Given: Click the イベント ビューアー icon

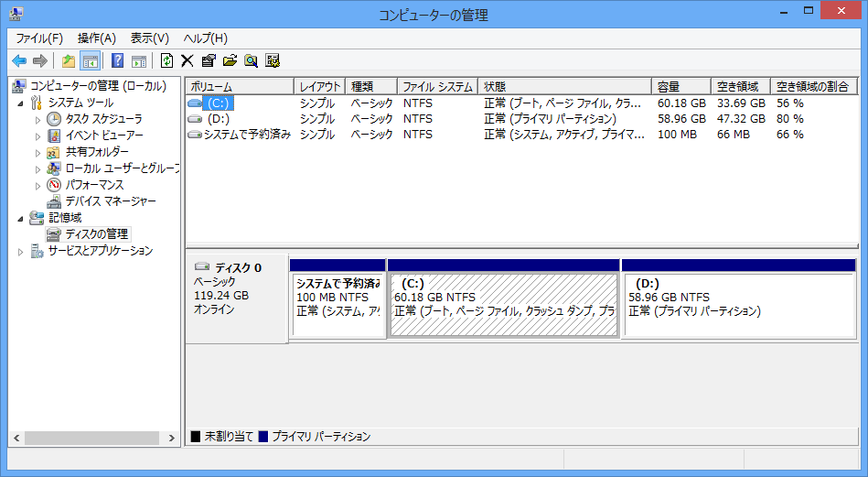Looking at the screenshot, I should click(x=54, y=136).
